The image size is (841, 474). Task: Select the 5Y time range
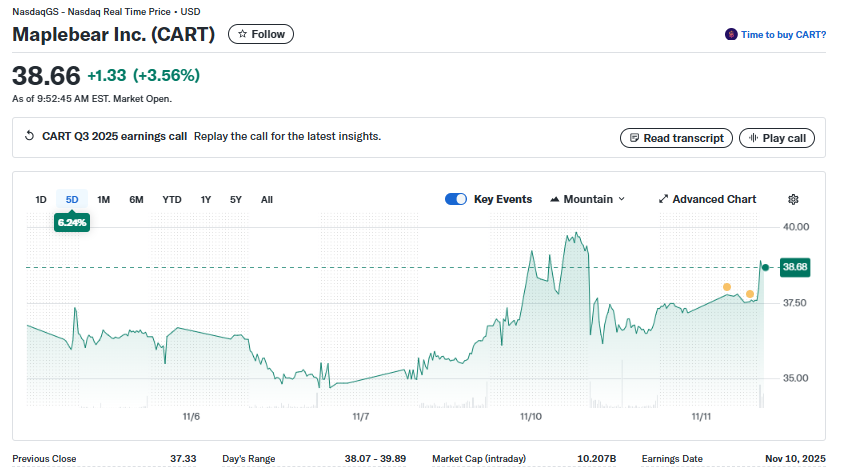[x=236, y=199]
